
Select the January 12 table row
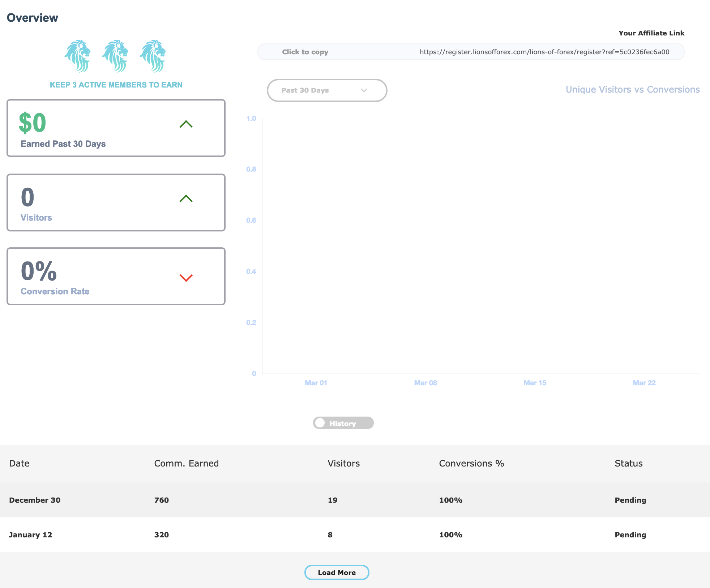[x=30, y=535]
